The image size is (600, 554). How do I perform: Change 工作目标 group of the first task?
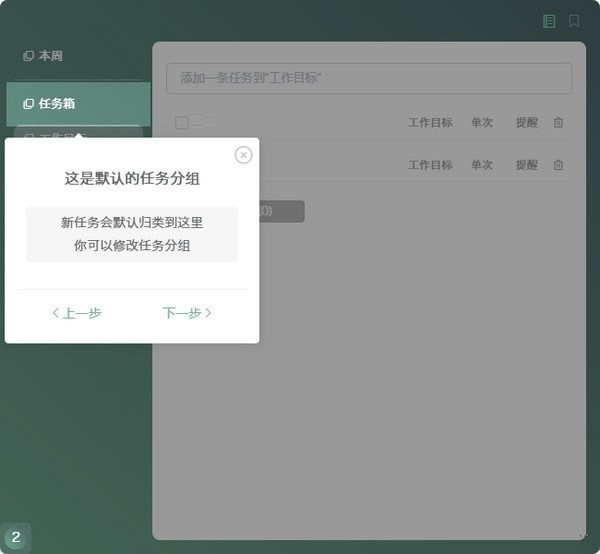click(430, 122)
